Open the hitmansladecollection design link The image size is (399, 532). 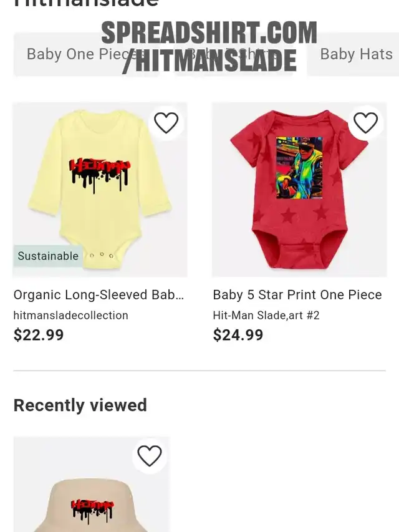click(70, 316)
